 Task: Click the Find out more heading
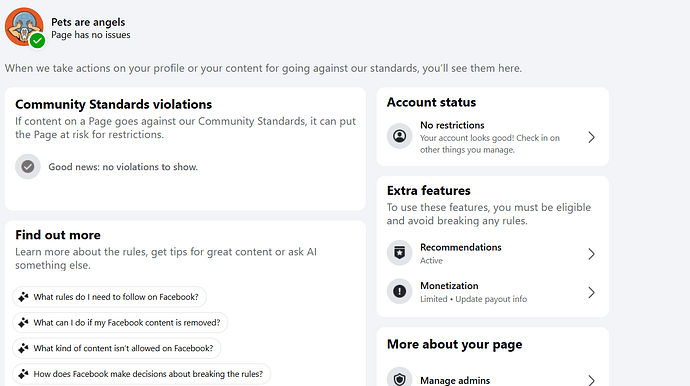(58, 235)
